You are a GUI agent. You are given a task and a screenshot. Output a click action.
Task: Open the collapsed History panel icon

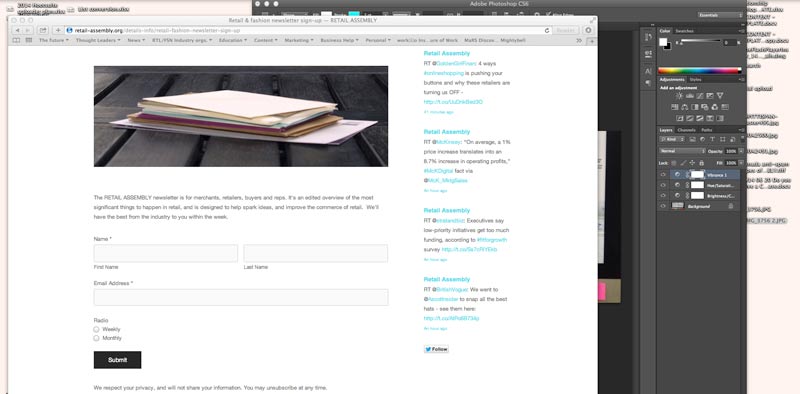click(648, 37)
